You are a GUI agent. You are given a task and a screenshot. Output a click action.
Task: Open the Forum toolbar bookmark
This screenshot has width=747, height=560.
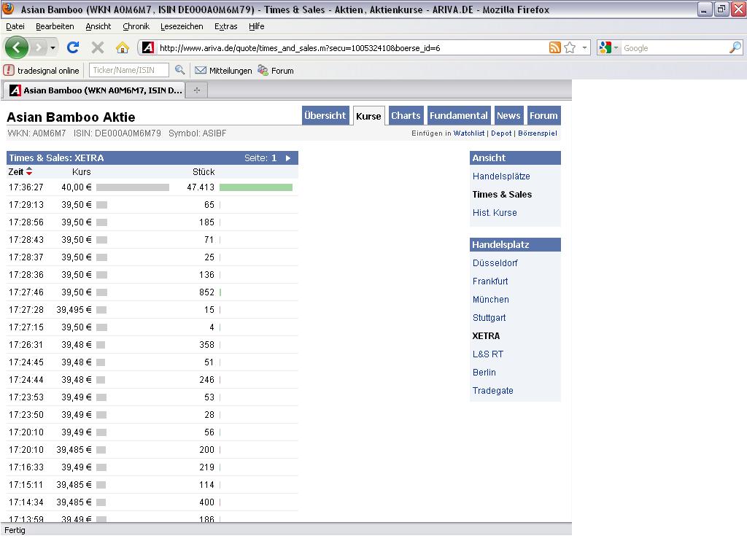276,71
